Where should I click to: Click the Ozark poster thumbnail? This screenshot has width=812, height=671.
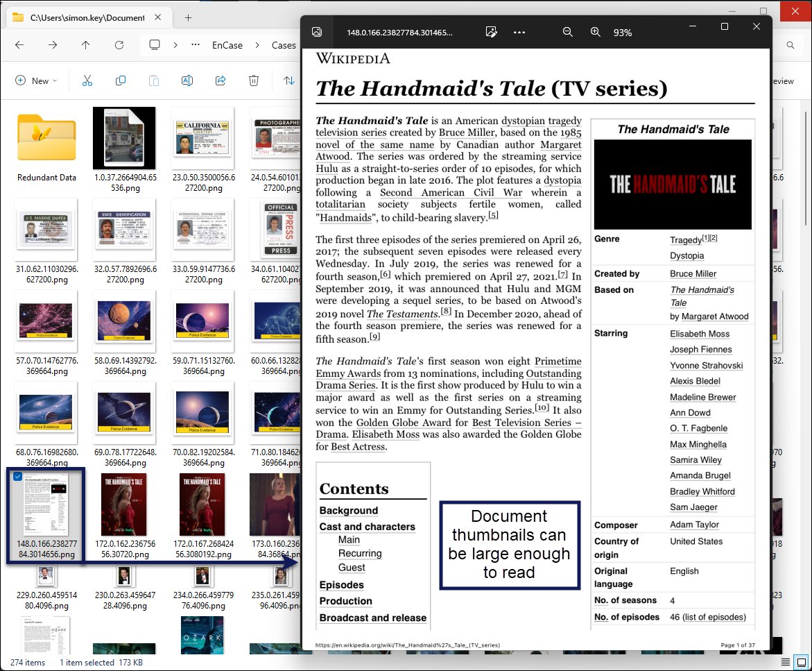pos(202,635)
